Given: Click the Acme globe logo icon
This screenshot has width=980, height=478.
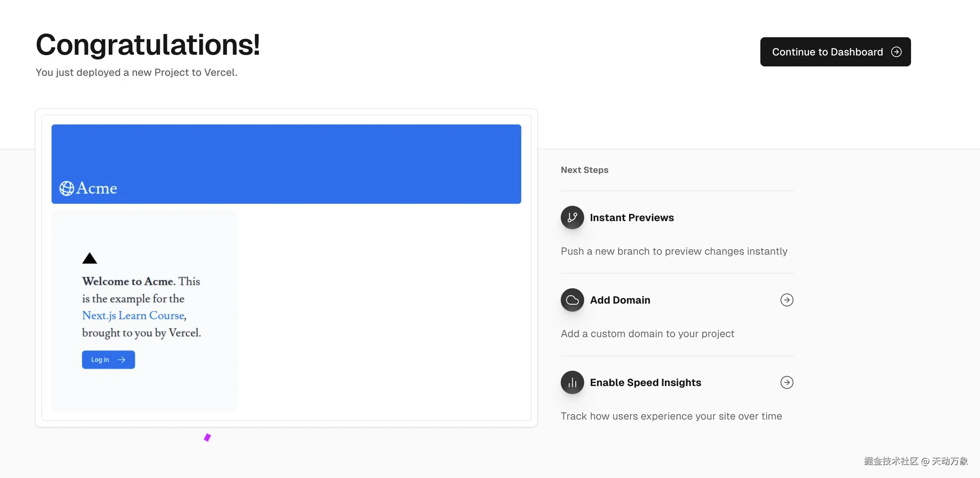Looking at the screenshot, I should click(x=66, y=188).
